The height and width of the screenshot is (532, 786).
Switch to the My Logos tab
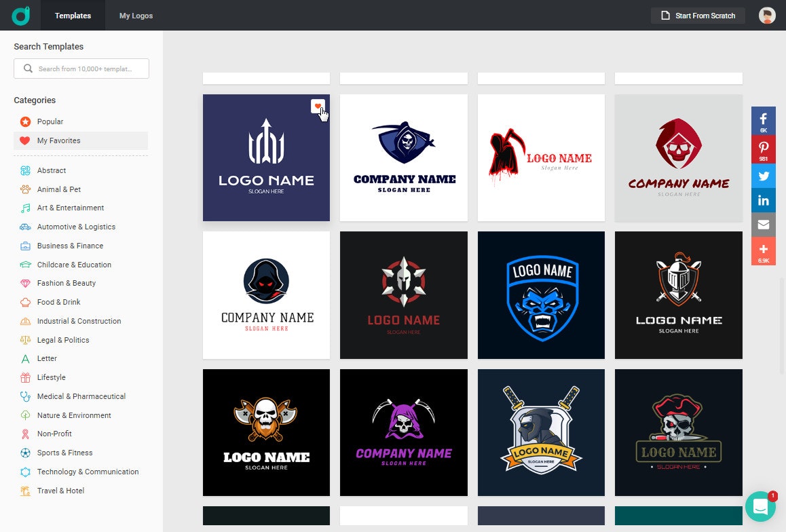click(136, 16)
